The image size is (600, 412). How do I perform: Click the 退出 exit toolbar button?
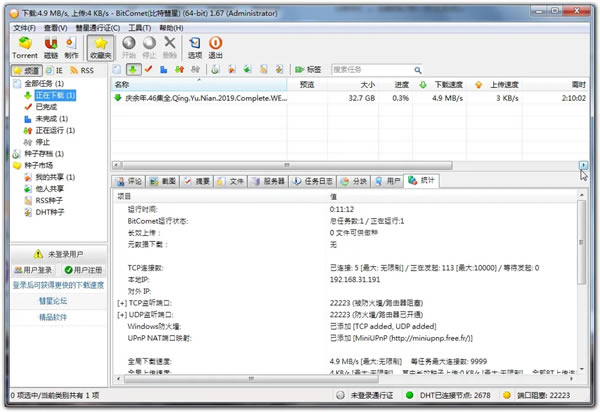point(215,47)
